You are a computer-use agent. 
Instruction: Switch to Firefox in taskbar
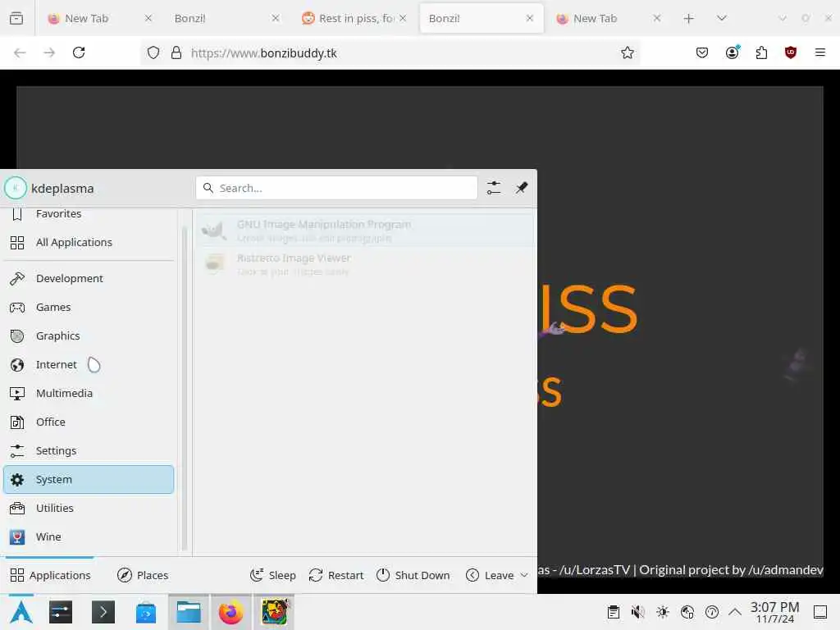click(x=231, y=612)
